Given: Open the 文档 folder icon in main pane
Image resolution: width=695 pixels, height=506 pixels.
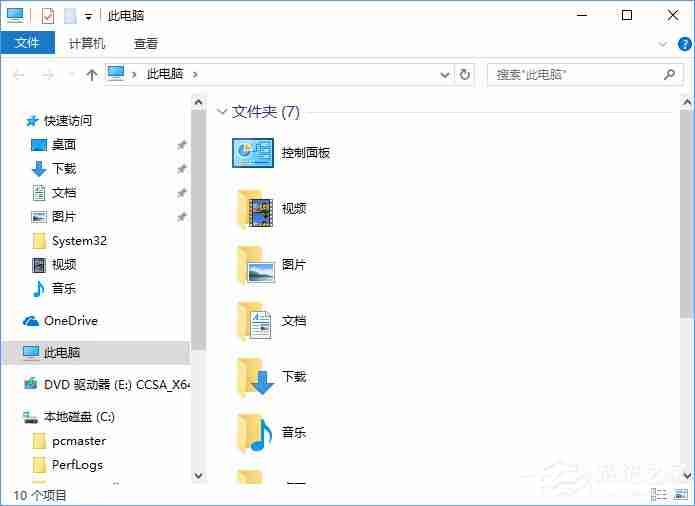Looking at the screenshot, I should click(254, 321).
